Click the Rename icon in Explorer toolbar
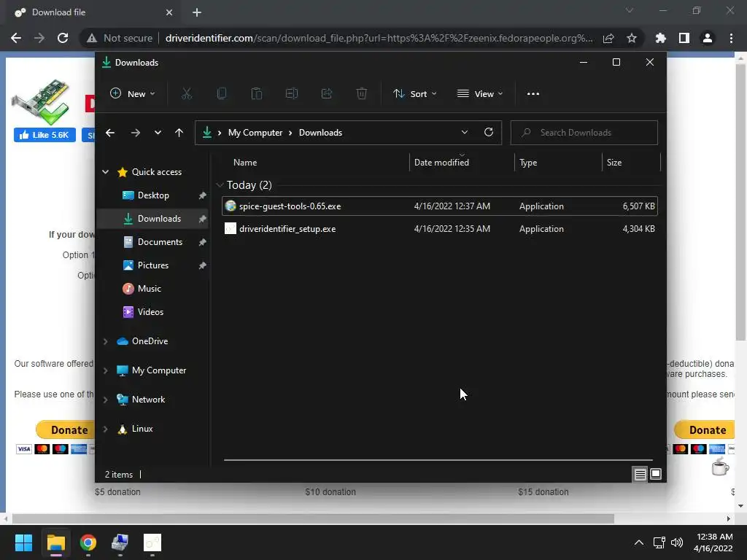This screenshot has height=560, width=747. tap(292, 94)
